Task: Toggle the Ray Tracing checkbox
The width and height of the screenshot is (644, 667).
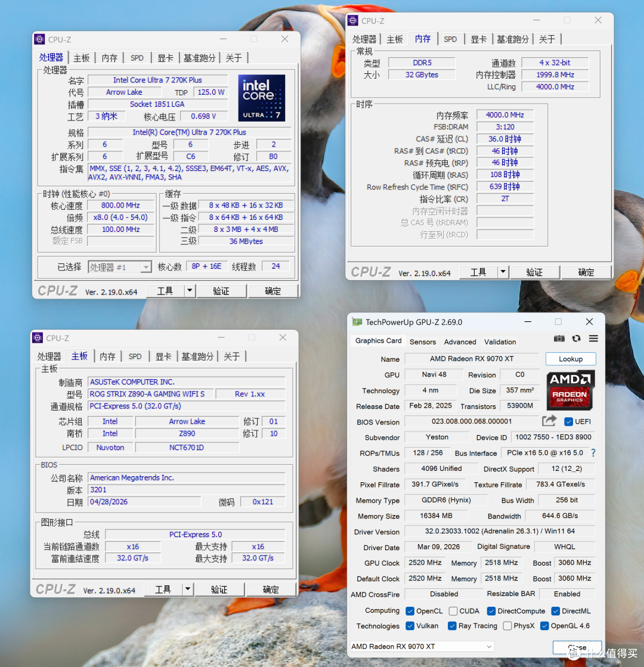Action: pyautogui.click(x=452, y=626)
